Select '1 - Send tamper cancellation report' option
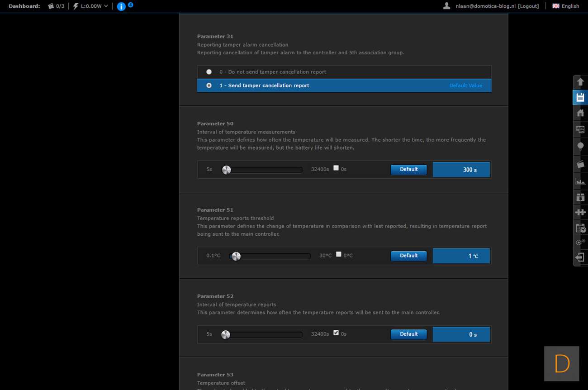The width and height of the screenshot is (588, 390). point(209,86)
